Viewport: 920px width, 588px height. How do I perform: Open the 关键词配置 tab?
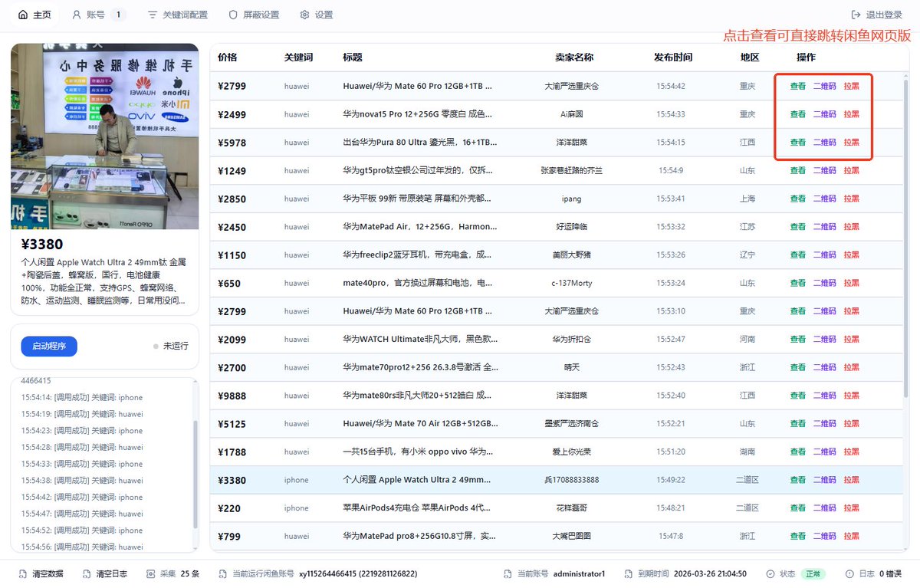pyautogui.click(x=177, y=15)
